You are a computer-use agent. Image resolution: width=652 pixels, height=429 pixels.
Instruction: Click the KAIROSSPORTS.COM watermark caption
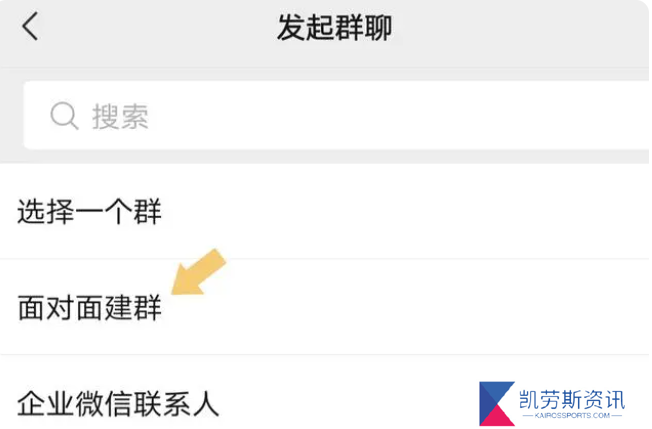(x=572, y=415)
